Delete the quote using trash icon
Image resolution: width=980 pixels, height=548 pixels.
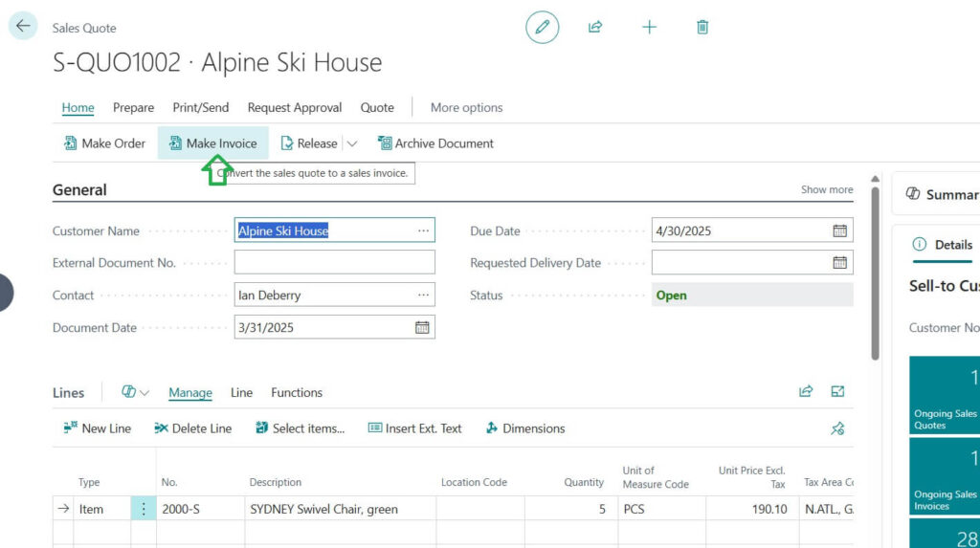coord(702,27)
